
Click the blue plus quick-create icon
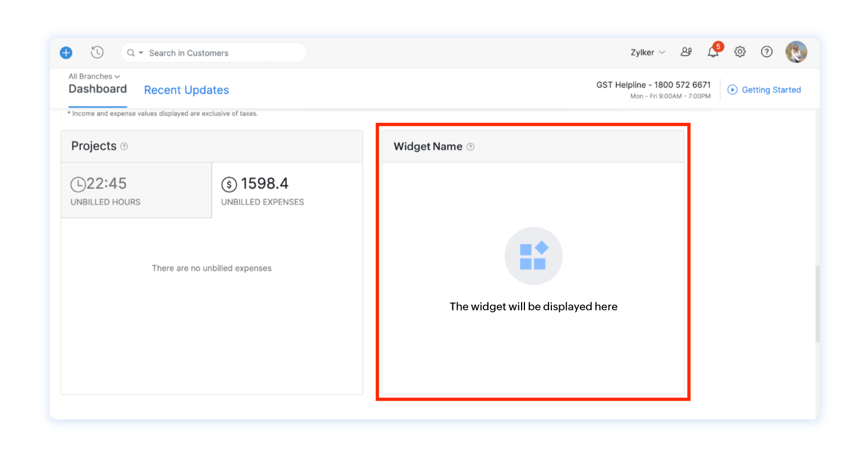coord(66,52)
